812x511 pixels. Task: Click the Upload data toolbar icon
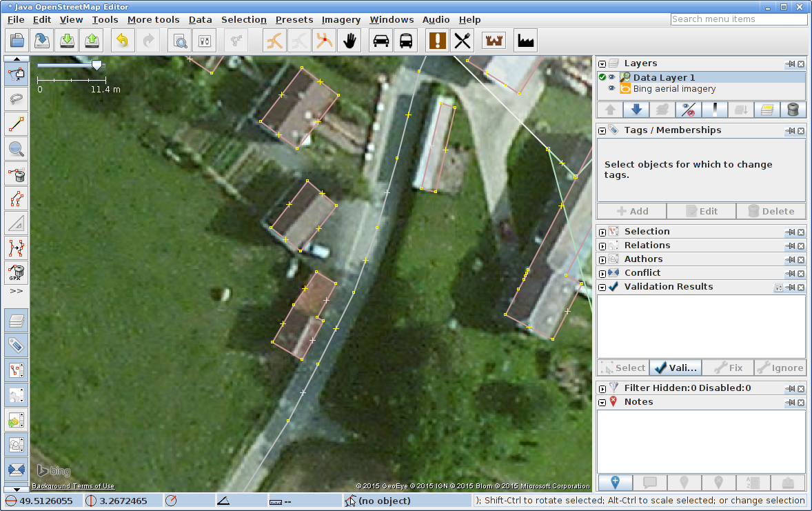pos(92,41)
